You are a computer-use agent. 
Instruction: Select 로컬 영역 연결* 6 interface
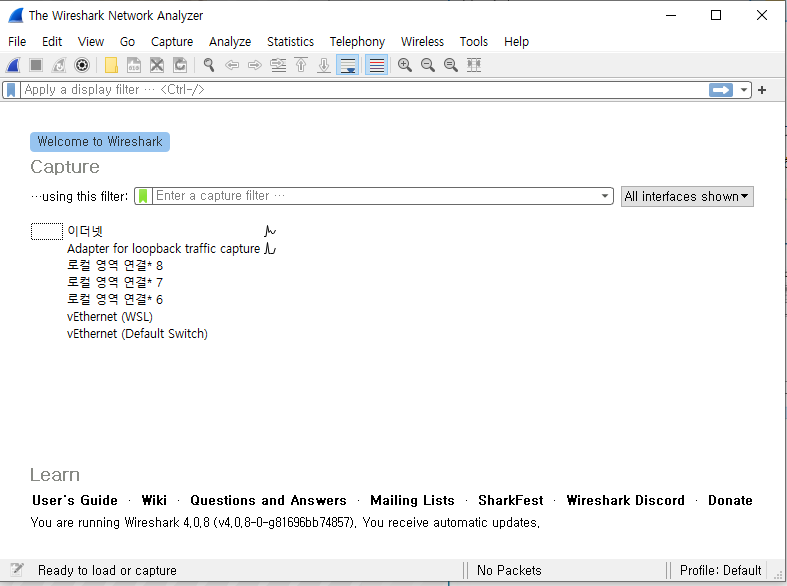point(115,300)
